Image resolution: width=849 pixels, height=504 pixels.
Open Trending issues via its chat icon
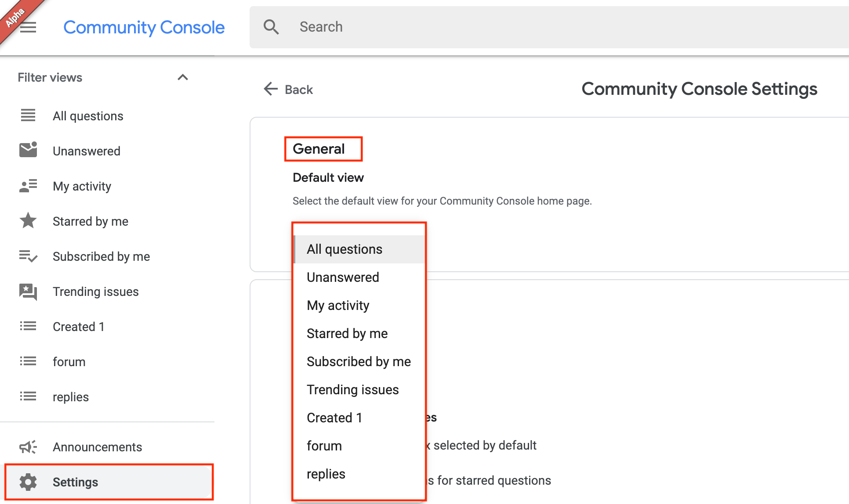coord(28,291)
